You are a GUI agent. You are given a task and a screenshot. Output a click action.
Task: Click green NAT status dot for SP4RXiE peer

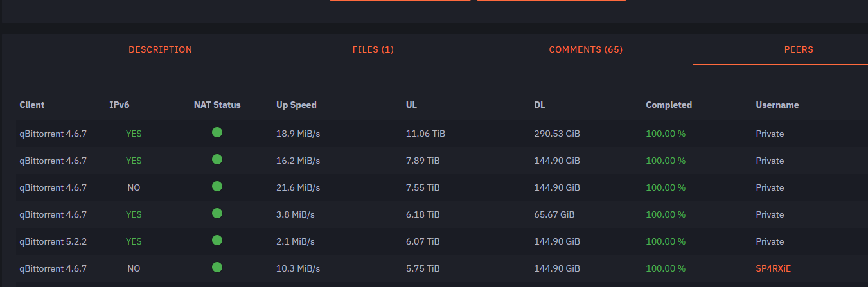(x=217, y=267)
